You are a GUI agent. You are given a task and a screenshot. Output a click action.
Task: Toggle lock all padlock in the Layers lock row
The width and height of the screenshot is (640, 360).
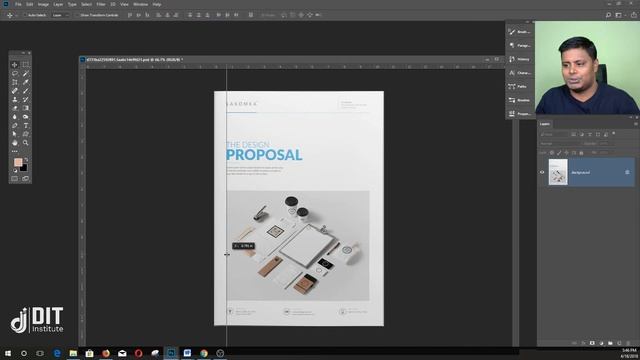(581, 153)
